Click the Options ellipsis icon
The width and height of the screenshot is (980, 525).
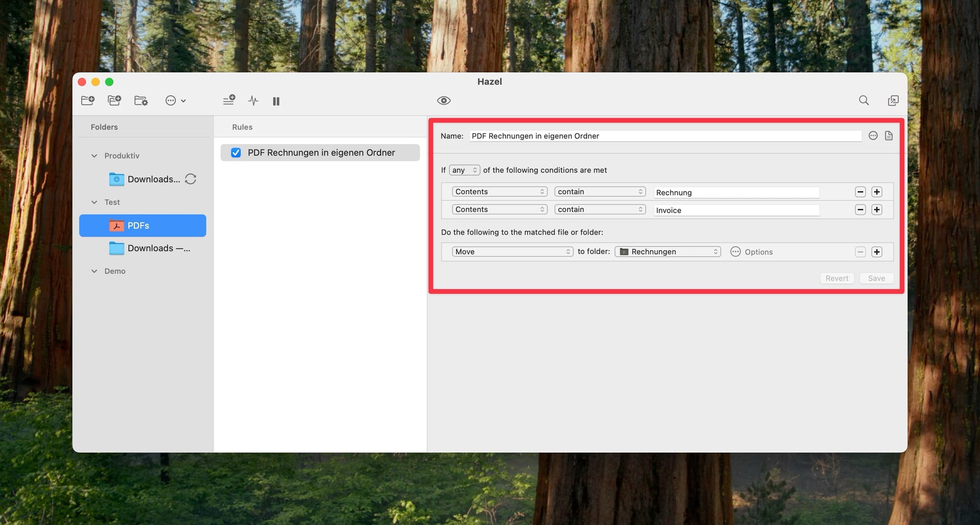coord(735,252)
